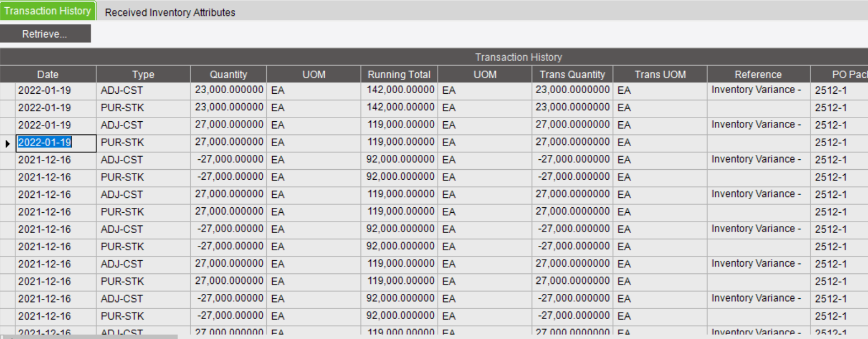Click the partially visible PO Pac column header
The height and width of the screenshot is (339, 868).
tap(839, 74)
